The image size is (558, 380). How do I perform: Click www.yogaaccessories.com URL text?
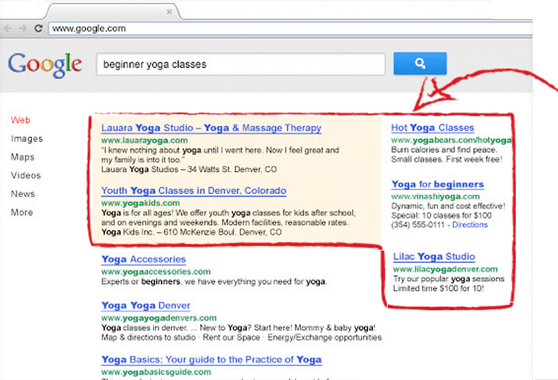[x=156, y=272]
